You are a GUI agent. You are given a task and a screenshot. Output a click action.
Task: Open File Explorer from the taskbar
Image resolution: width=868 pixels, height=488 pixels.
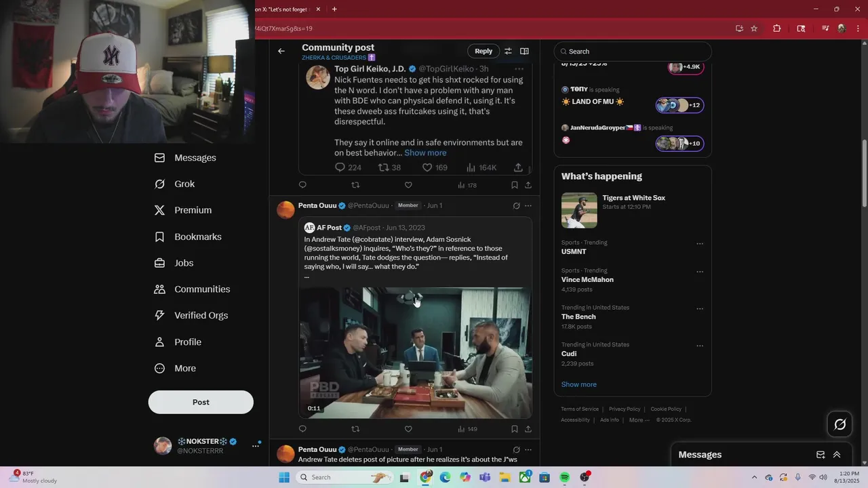(505, 477)
